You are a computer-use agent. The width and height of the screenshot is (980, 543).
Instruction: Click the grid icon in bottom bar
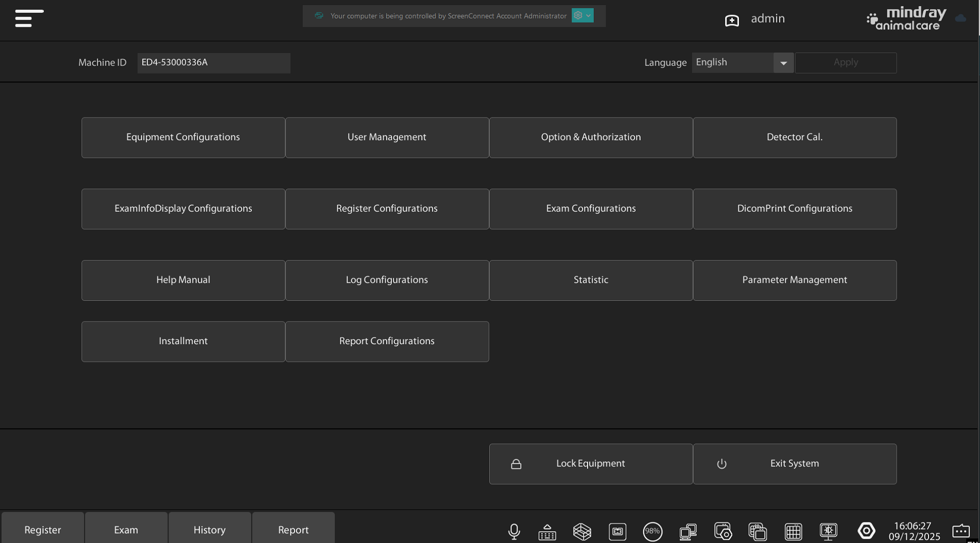tap(793, 532)
